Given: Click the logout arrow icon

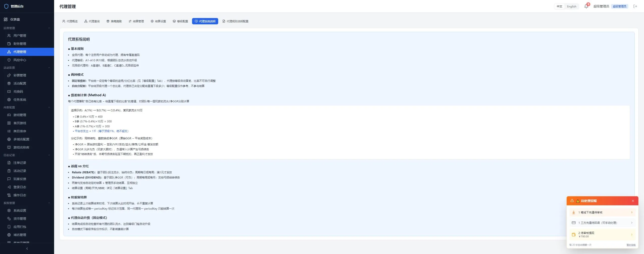Looking at the screenshot, I should pyautogui.click(x=635, y=6).
